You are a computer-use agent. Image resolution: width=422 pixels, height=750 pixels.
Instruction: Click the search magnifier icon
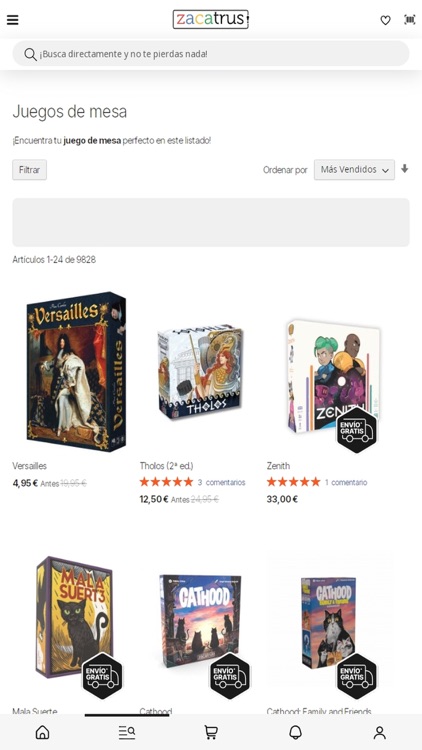30,54
